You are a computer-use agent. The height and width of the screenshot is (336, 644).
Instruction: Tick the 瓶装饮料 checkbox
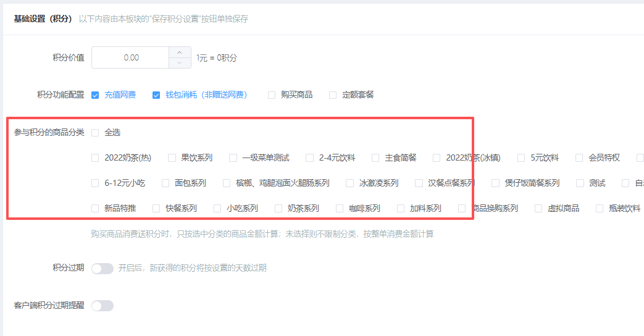[x=600, y=209]
